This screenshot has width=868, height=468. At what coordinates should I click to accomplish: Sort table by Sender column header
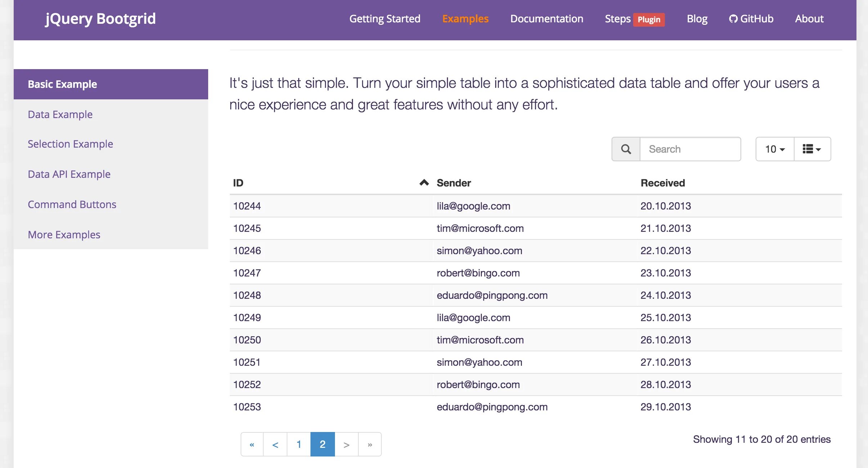(x=453, y=183)
